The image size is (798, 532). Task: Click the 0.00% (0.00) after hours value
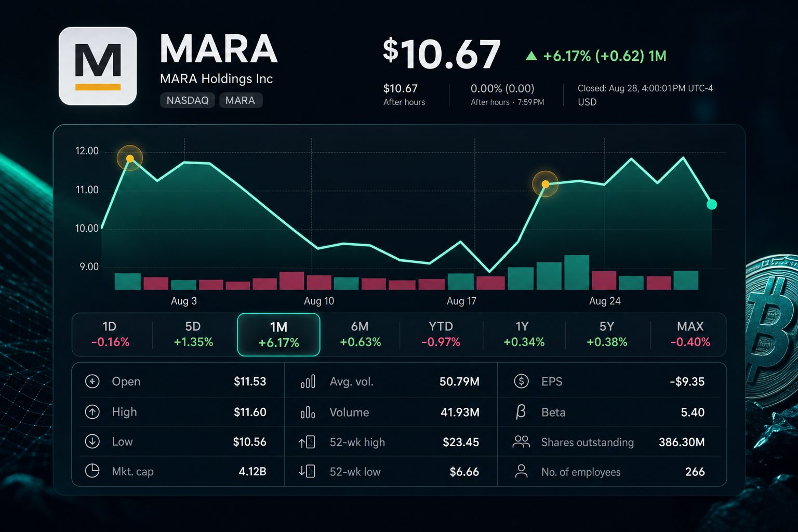click(502, 88)
